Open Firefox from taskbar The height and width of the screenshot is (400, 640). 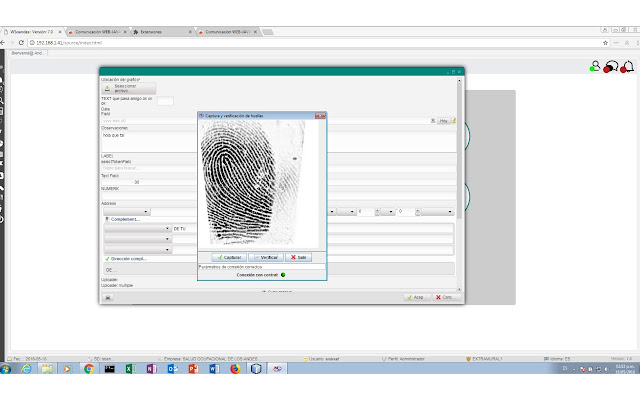pyautogui.click(x=235, y=369)
